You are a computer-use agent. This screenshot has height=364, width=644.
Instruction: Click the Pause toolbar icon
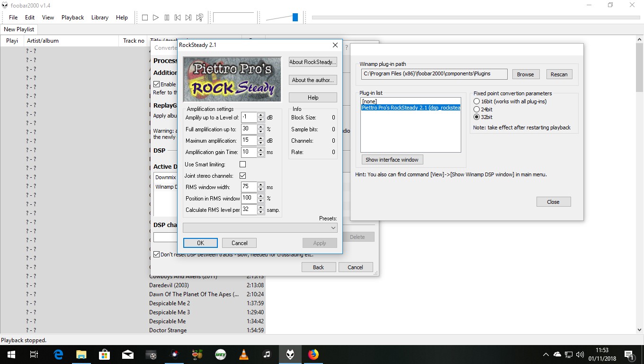pyautogui.click(x=167, y=18)
